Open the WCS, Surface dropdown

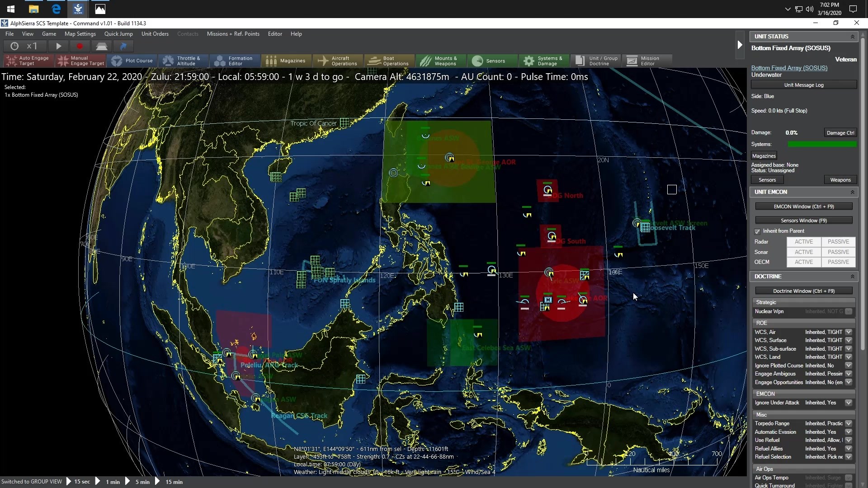tap(849, 340)
